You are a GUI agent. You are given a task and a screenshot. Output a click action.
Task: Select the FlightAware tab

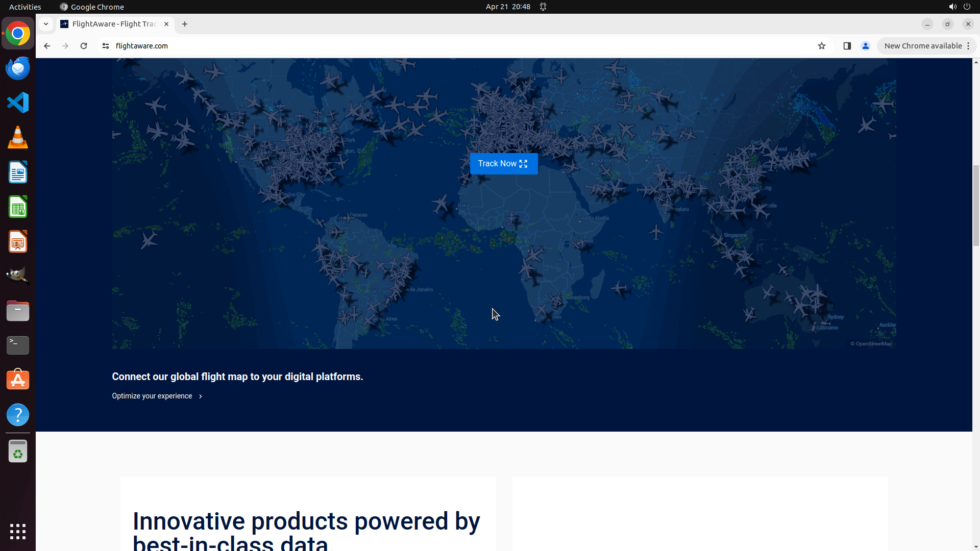(113, 24)
